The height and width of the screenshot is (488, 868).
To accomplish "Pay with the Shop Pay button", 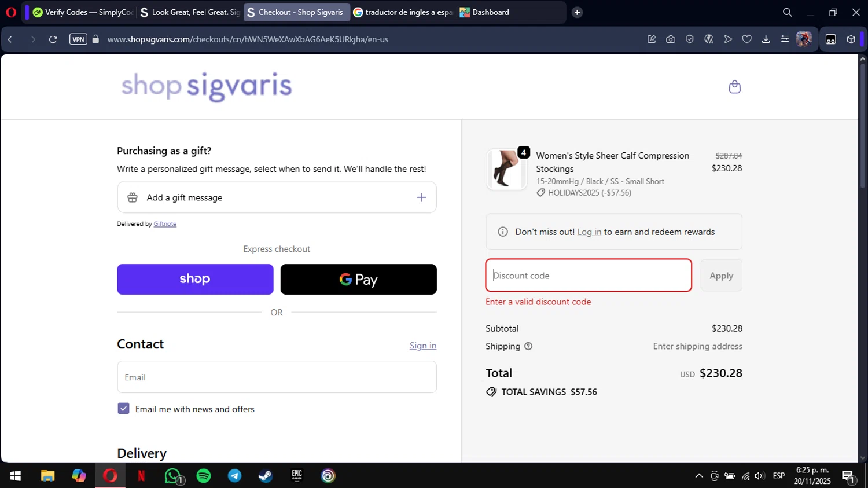I will pos(195,279).
